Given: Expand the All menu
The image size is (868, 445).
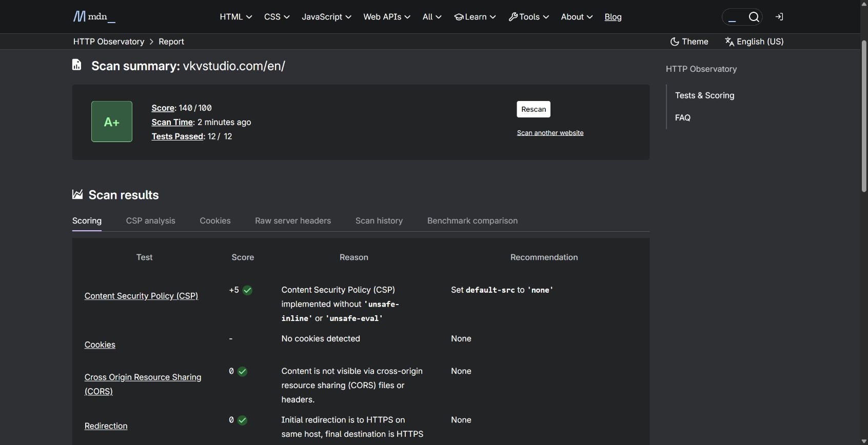Looking at the screenshot, I should pyautogui.click(x=432, y=17).
